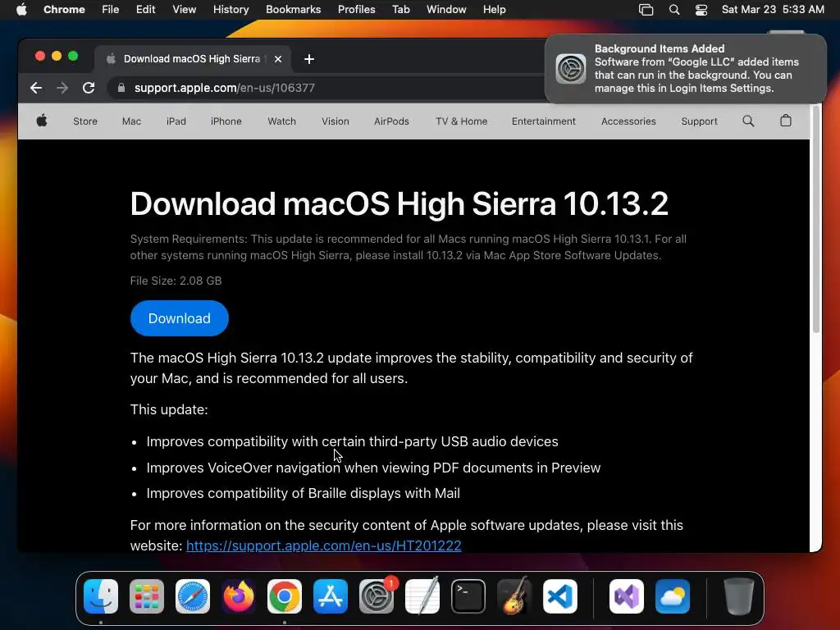
Task: Click the page heading Download macOS High Sierra 10.13.2
Action: (x=399, y=203)
